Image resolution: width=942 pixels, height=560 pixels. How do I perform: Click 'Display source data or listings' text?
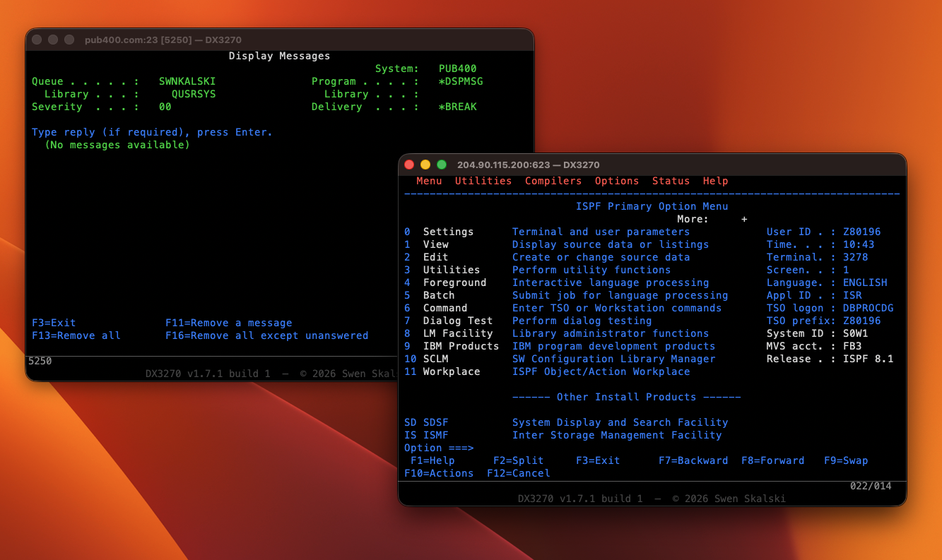click(x=611, y=244)
